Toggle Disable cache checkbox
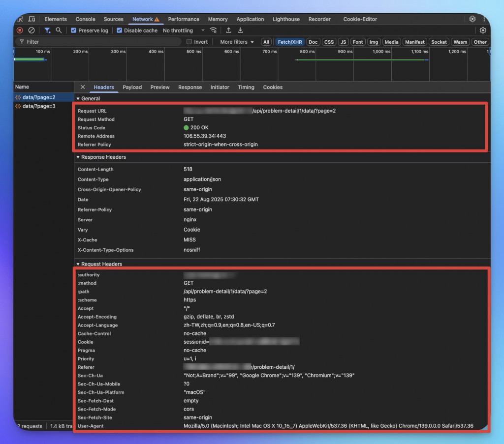504x444 pixels. (x=119, y=30)
